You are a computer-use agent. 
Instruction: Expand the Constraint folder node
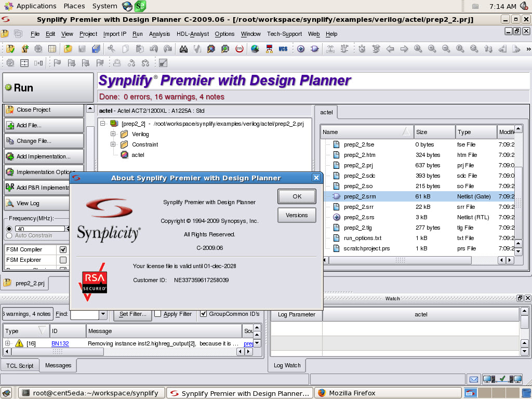[113, 144]
